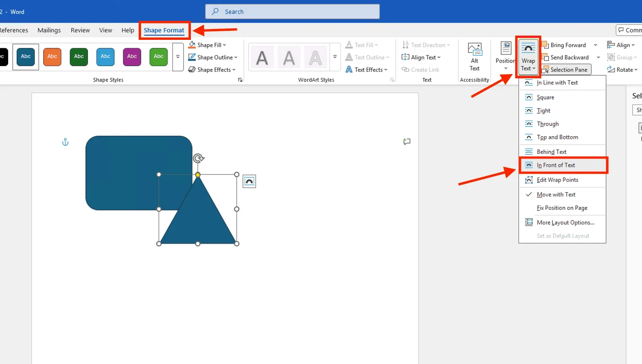Click the Selection Pane button
The width and height of the screenshot is (642, 364).
point(565,70)
